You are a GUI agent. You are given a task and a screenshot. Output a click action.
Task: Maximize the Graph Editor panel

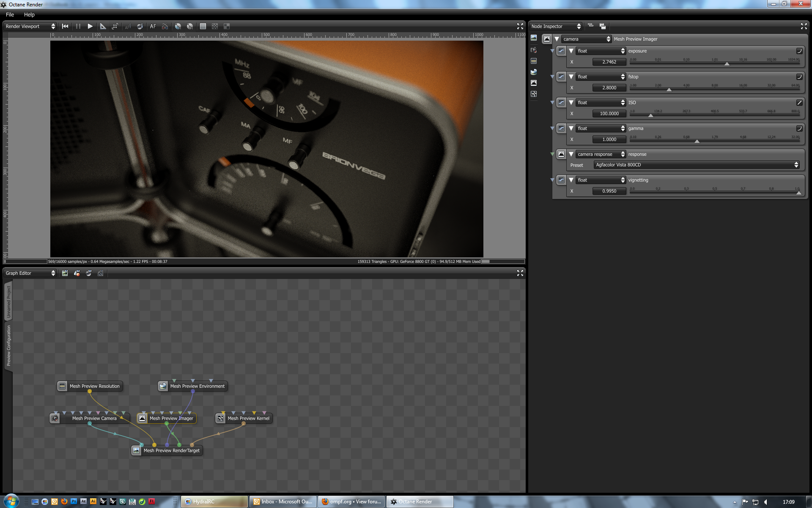click(520, 273)
